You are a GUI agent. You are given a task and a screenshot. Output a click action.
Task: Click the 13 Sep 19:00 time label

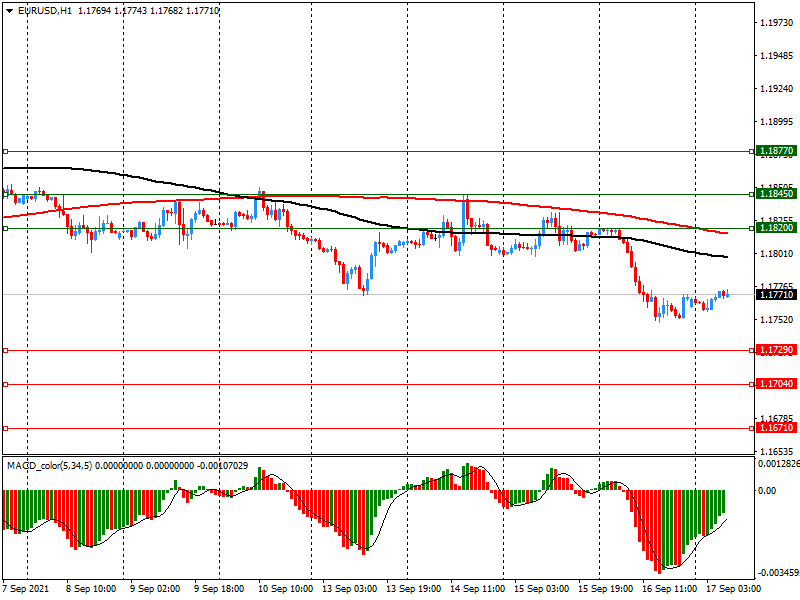click(x=414, y=588)
